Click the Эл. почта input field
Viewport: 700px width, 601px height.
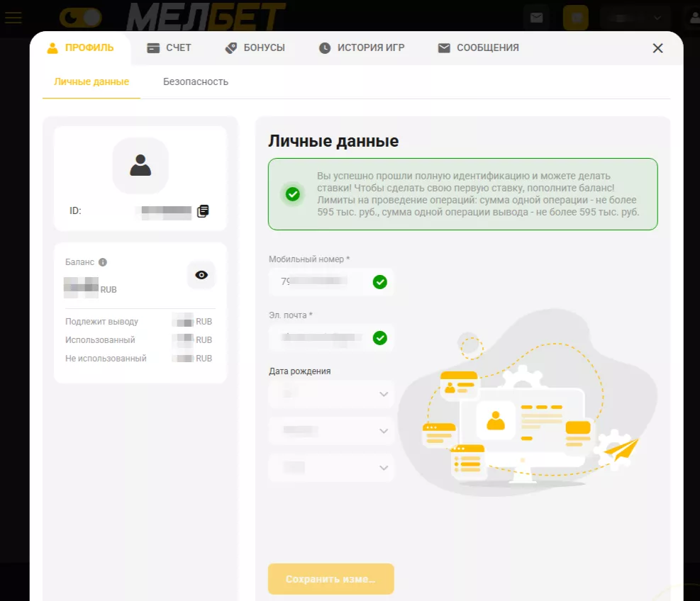[x=321, y=338]
